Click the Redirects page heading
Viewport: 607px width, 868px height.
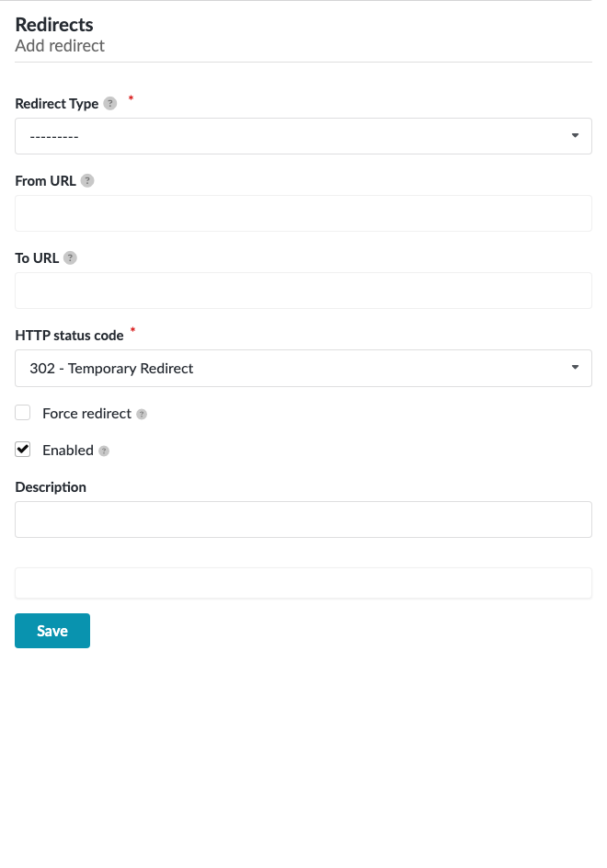(54, 24)
